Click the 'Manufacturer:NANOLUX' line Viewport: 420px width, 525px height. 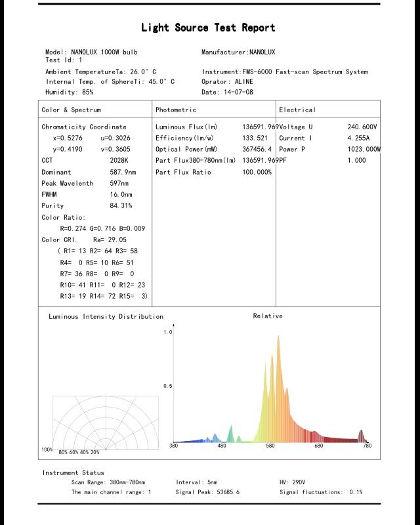tap(238, 52)
